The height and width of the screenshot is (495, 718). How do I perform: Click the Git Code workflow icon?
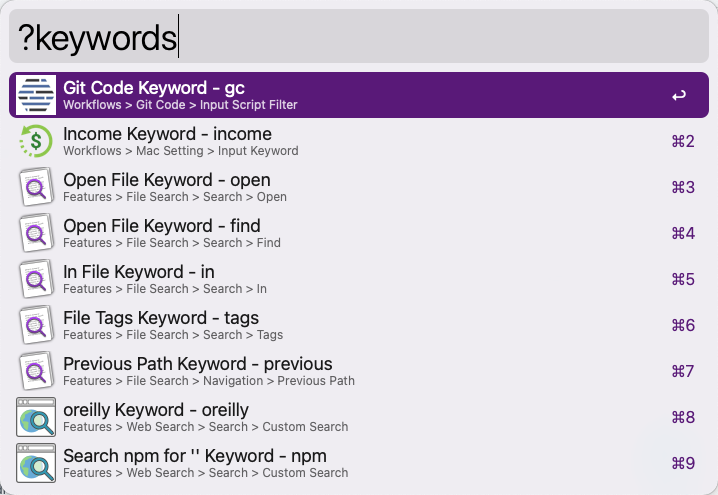[36, 95]
